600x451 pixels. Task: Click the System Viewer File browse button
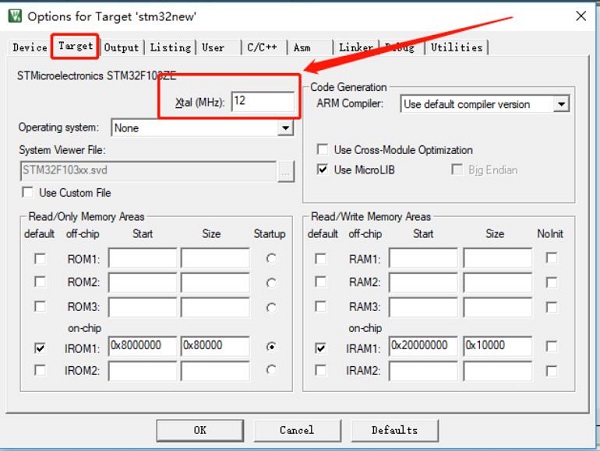click(x=286, y=171)
